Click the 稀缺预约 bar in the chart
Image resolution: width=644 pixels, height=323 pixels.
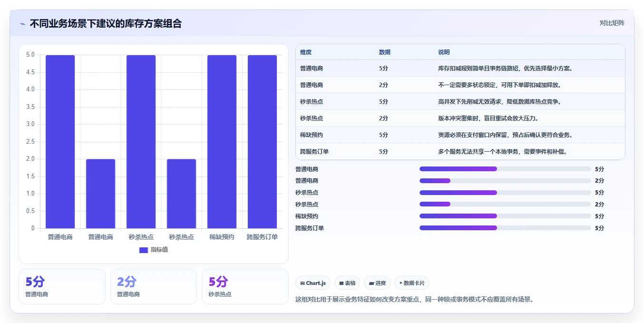pos(222,142)
